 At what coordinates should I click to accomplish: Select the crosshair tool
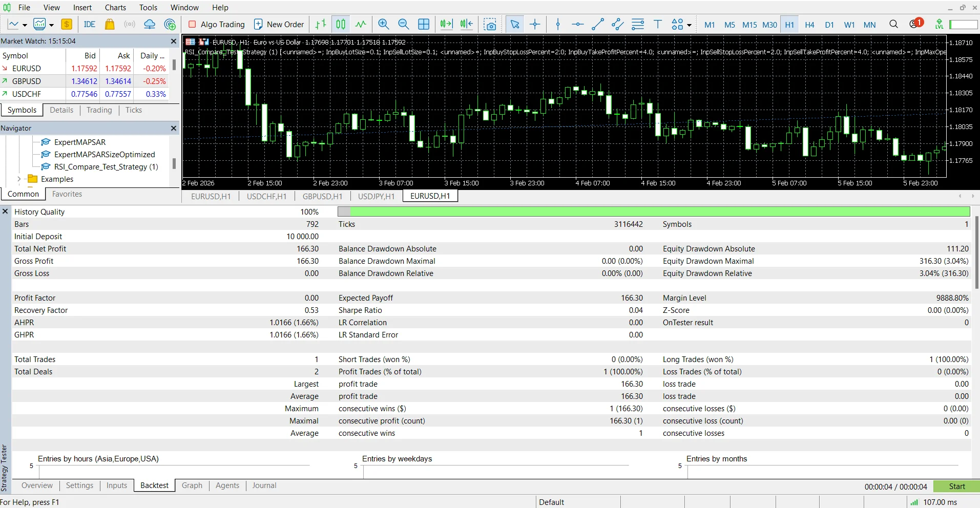[x=535, y=24]
